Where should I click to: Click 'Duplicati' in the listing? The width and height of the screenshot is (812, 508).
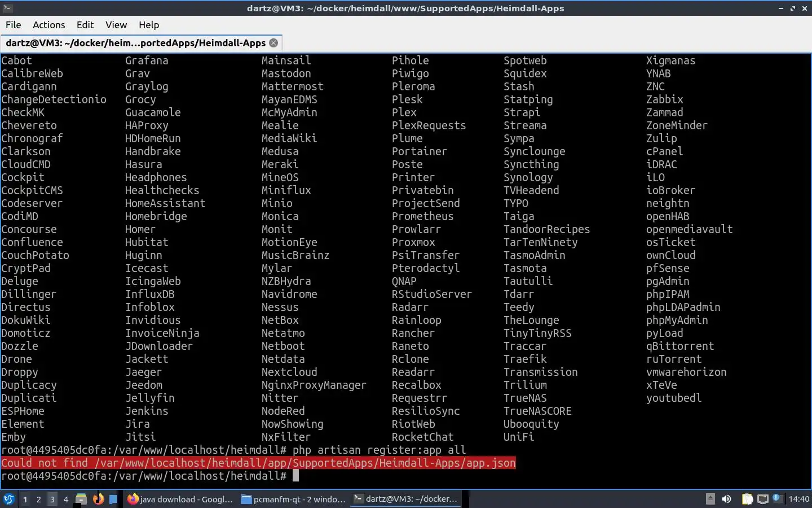tap(29, 398)
